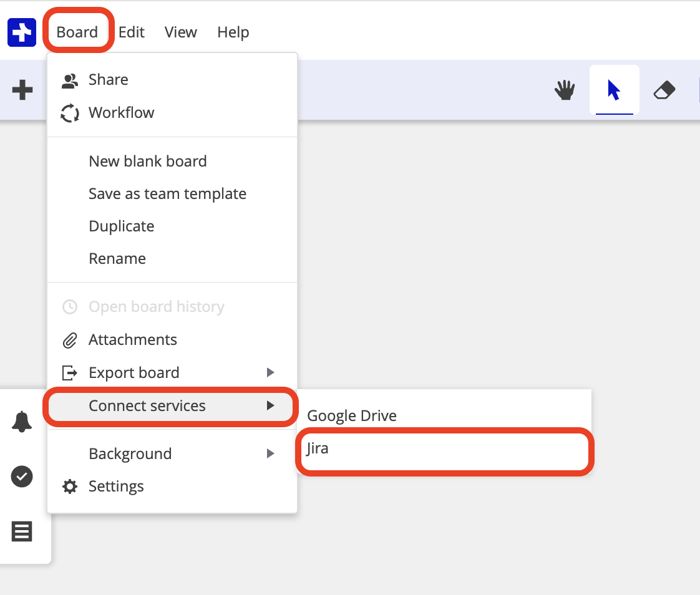
Task: Open board Settings with gear icon
Action: point(116,486)
